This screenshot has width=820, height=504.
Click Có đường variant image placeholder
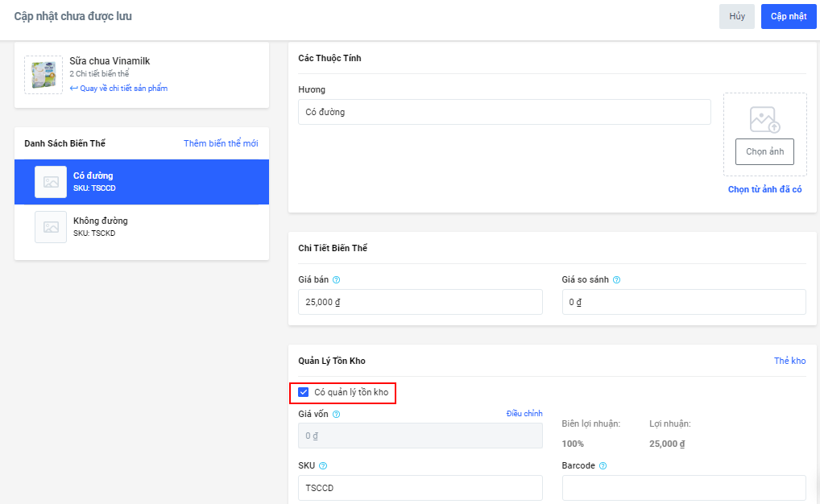tap(51, 182)
